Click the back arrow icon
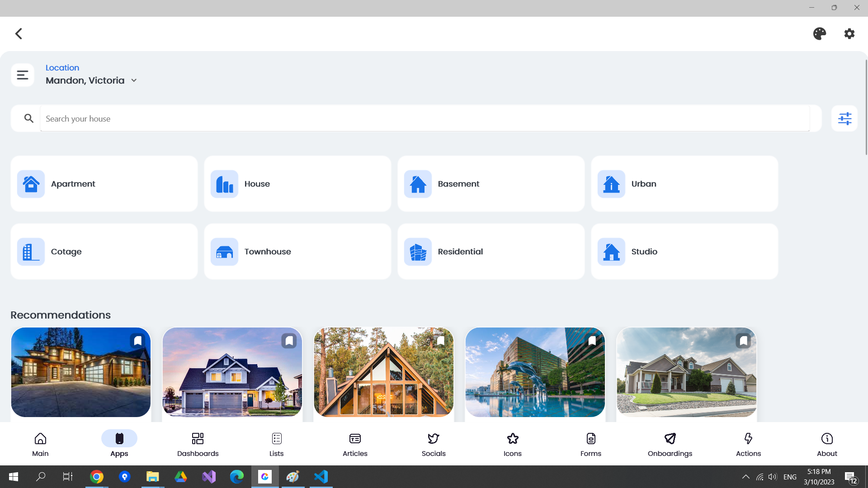868x488 pixels. (x=19, y=33)
